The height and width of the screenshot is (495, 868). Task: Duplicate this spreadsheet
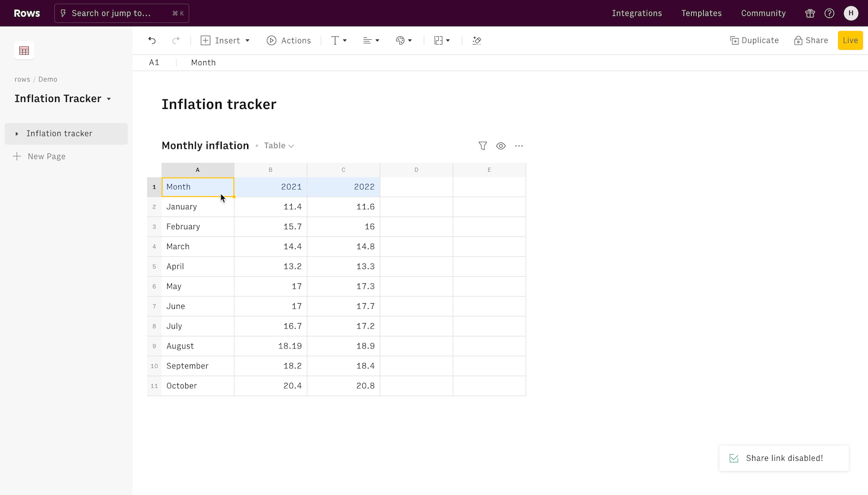[754, 40]
